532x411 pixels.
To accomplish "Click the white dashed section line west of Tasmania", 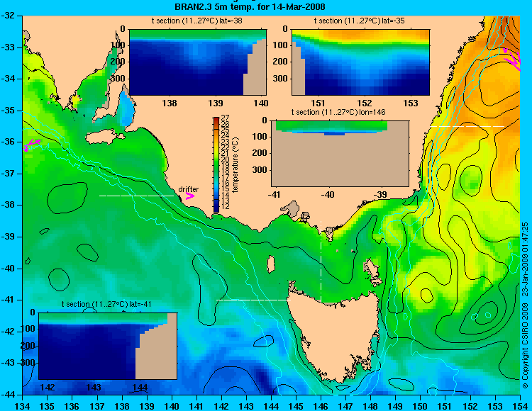I will point(253,300).
